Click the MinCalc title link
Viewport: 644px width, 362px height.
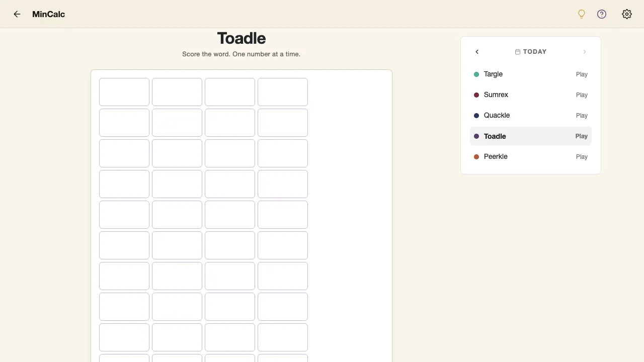pyautogui.click(x=48, y=14)
